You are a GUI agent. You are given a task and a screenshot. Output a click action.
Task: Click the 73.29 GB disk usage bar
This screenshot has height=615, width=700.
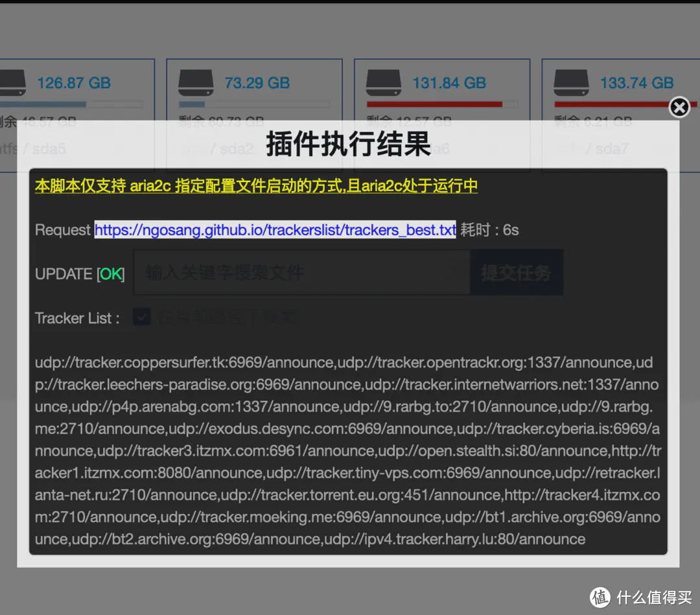click(x=255, y=104)
